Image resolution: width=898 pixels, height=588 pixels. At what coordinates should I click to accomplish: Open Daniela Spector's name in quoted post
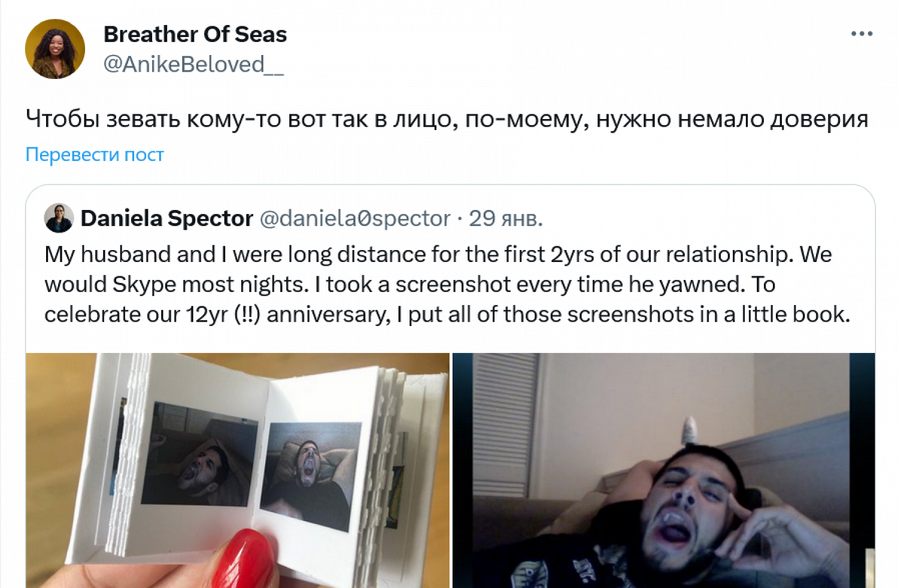[x=167, y=218]
